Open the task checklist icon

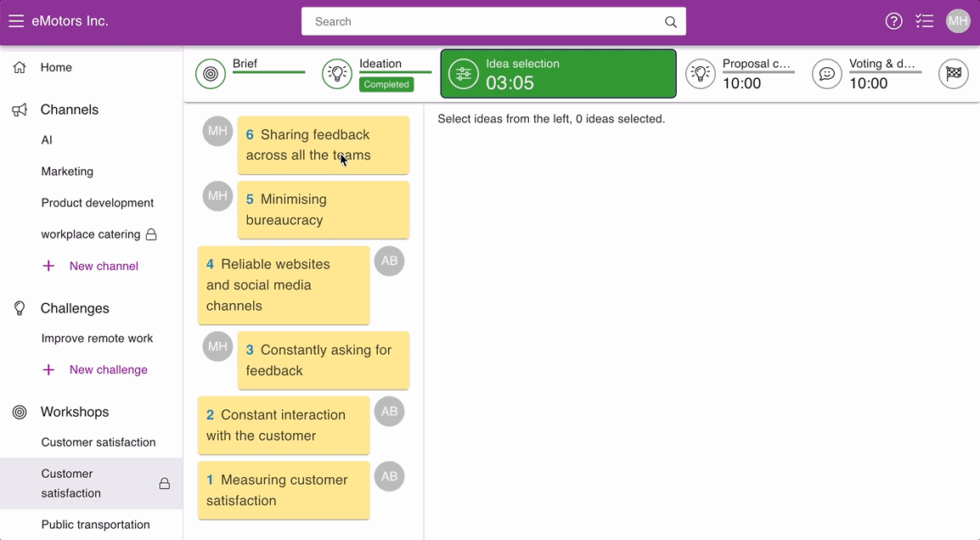tap(924, 21)
